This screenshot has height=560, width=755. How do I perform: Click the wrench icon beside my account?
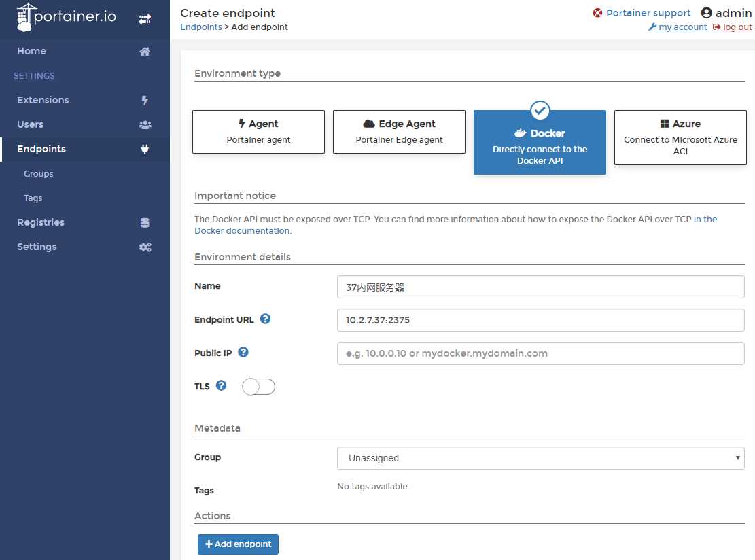(652, 27)
